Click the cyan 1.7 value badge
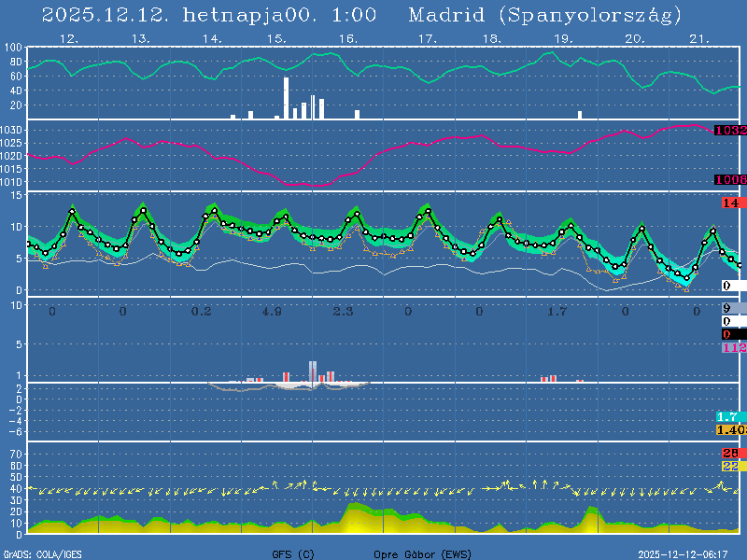 (x=728, y=417)
